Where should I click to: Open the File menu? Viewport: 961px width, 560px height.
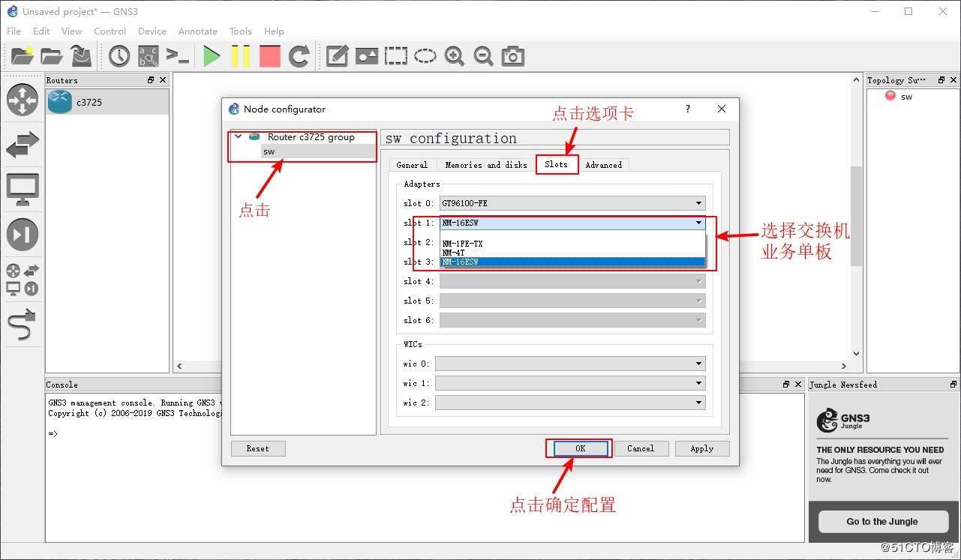pyautogui.click(x=14, y=31)
